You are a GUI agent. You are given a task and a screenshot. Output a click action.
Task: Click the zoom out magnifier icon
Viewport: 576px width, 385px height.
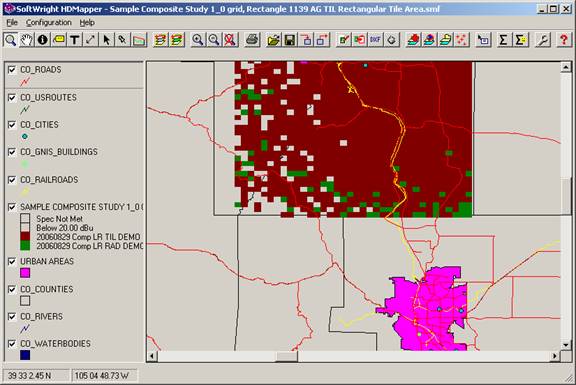(214, 40)
